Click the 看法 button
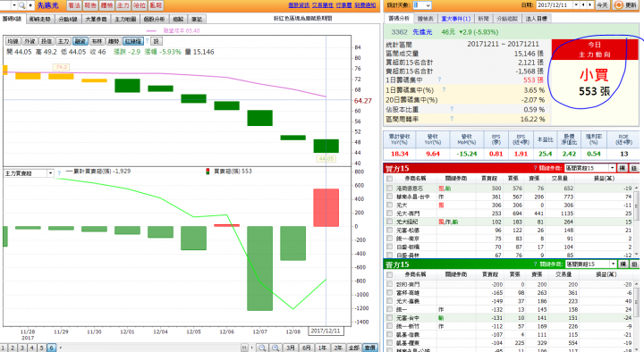This screenshot has width=644, height=352. point(74,5)
